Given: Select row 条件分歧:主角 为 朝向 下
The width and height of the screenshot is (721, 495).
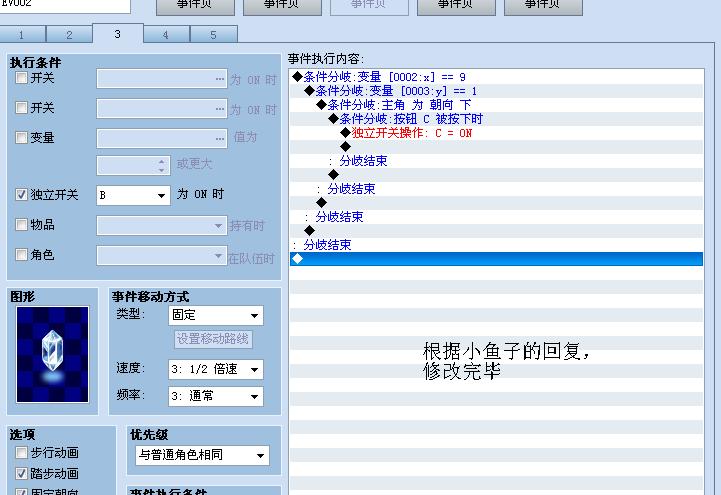Looking at the screenshot, I should [x=496, y=105].
